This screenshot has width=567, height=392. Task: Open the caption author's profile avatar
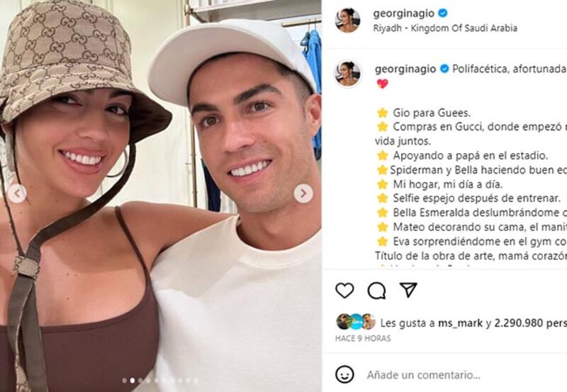coord(348,74)
